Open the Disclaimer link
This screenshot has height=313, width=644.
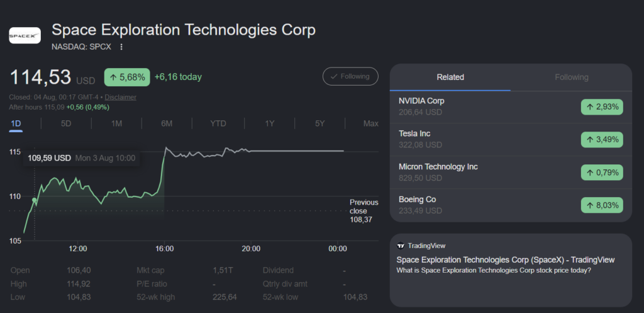(x=120, y=98)
